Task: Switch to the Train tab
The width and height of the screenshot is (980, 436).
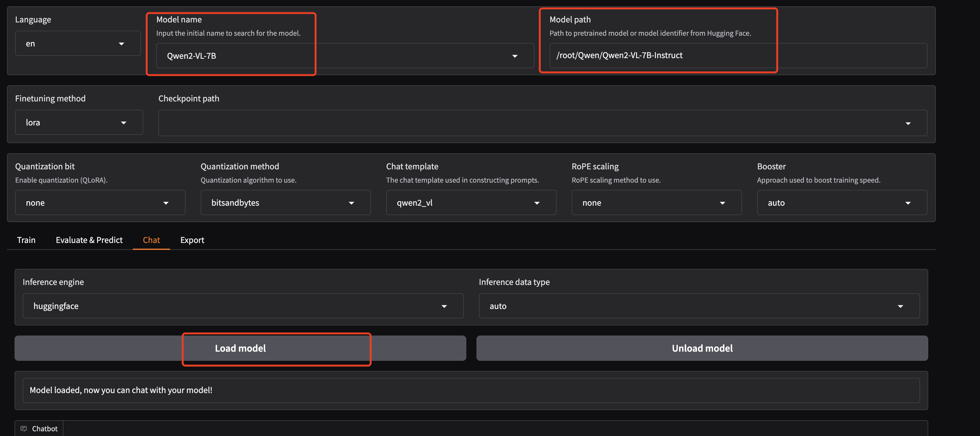Action: point(26,240)
